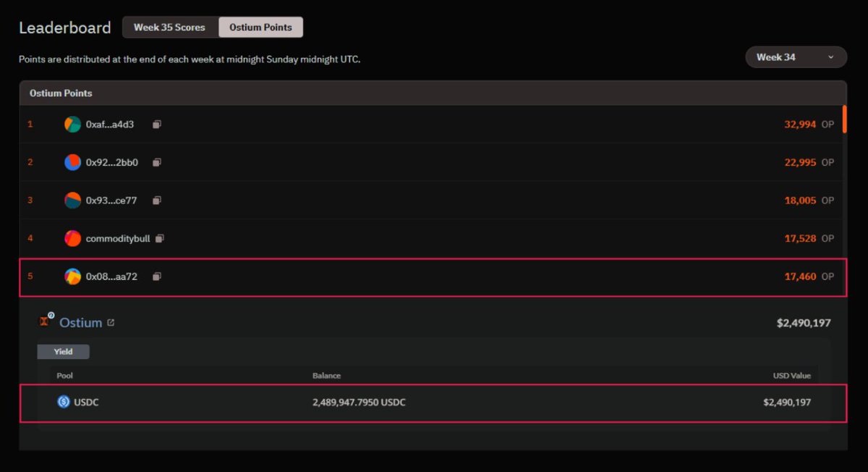This screenshot has height=472, width=868.
Task: Click the 22,995 OP score
Action: click(x=809, y=162)
